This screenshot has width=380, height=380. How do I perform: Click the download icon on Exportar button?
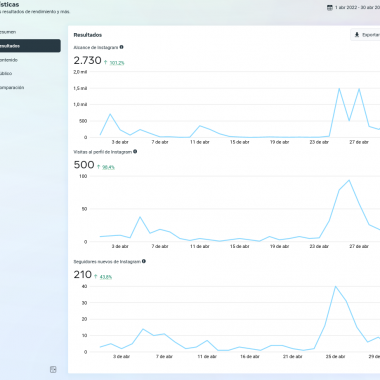click(357, 35)
